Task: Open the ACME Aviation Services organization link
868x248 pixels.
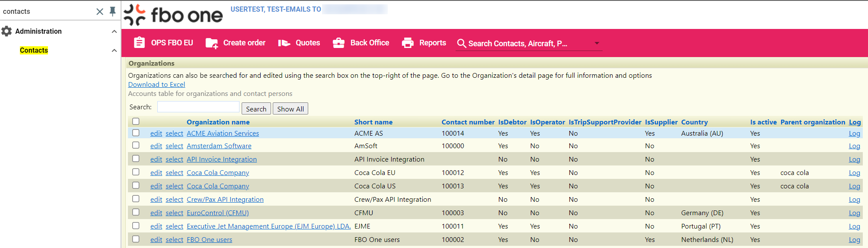Action: click(223, 134)
